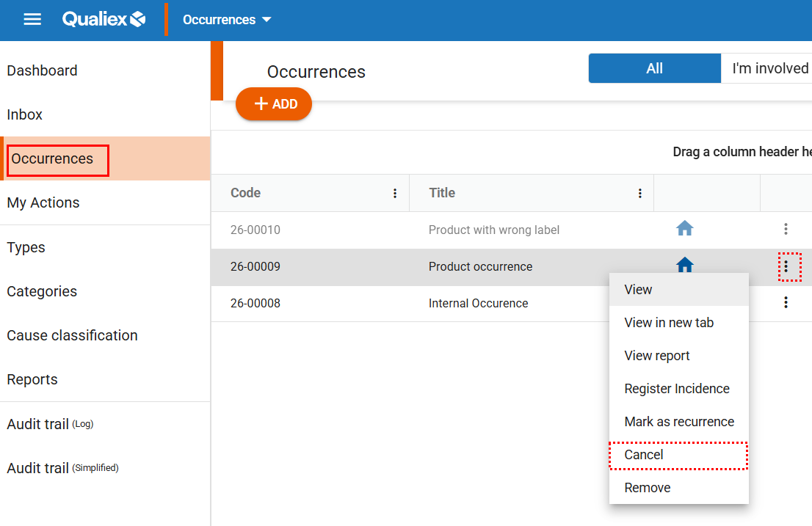The width and height of the screenshot is (812, 526).
Task: Choose View report in context menu
Action: click(657, 356)
